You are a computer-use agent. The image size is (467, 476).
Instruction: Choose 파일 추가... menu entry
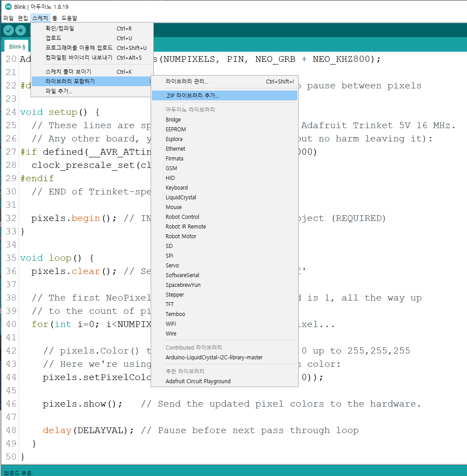point(92,91)
